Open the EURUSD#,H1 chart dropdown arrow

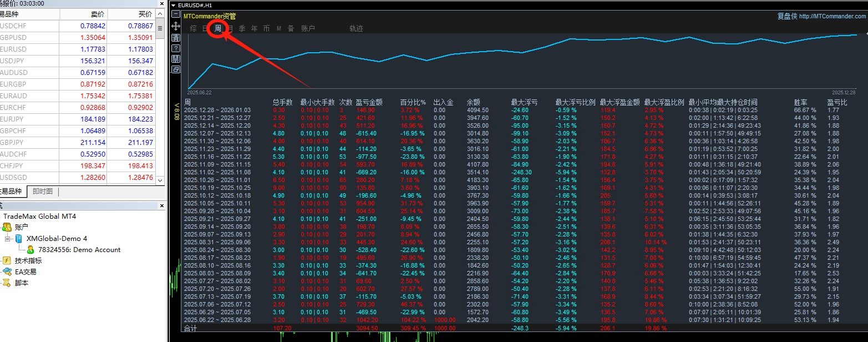[172, 5]
